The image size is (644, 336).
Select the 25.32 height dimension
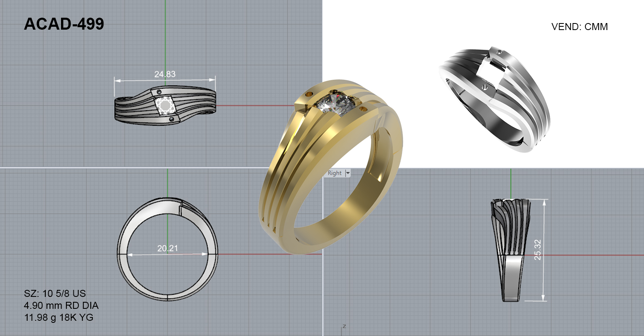point(538,250)
